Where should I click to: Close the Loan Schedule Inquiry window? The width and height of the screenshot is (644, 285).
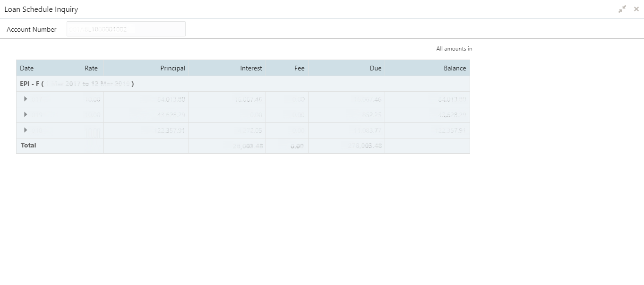pos(636,9)
